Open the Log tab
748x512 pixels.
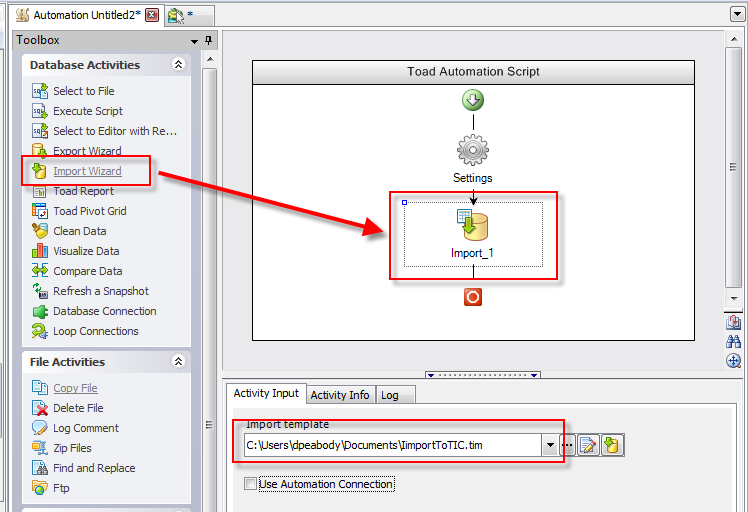395,395
